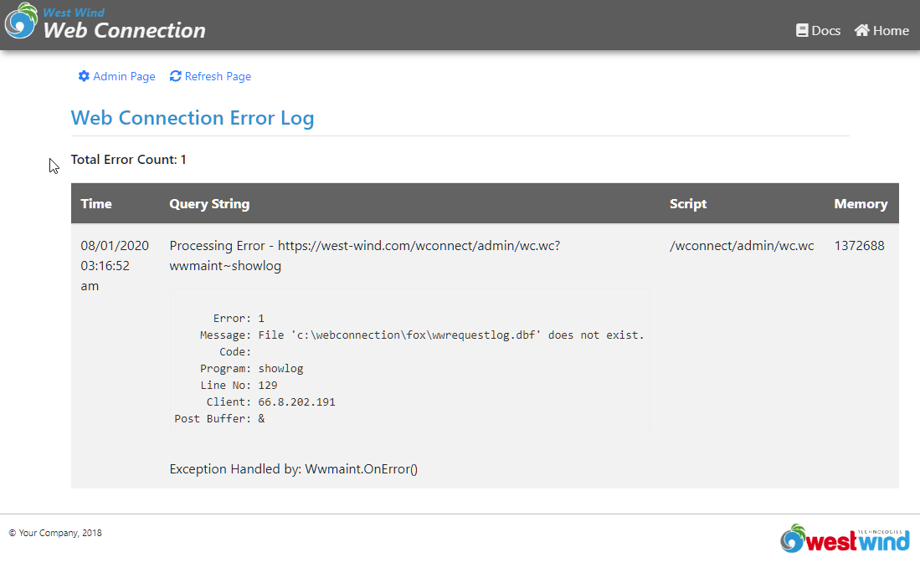Click the Time column header

tap(96, 203)
